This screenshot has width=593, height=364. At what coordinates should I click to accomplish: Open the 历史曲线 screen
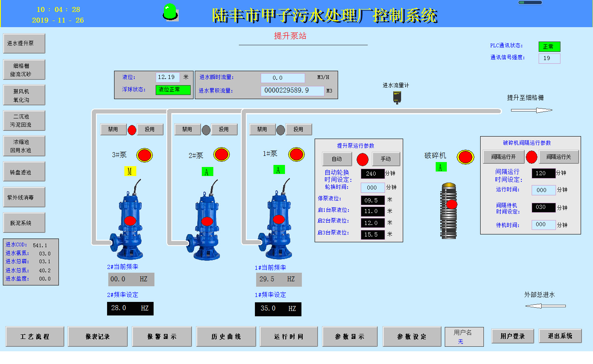226,336
